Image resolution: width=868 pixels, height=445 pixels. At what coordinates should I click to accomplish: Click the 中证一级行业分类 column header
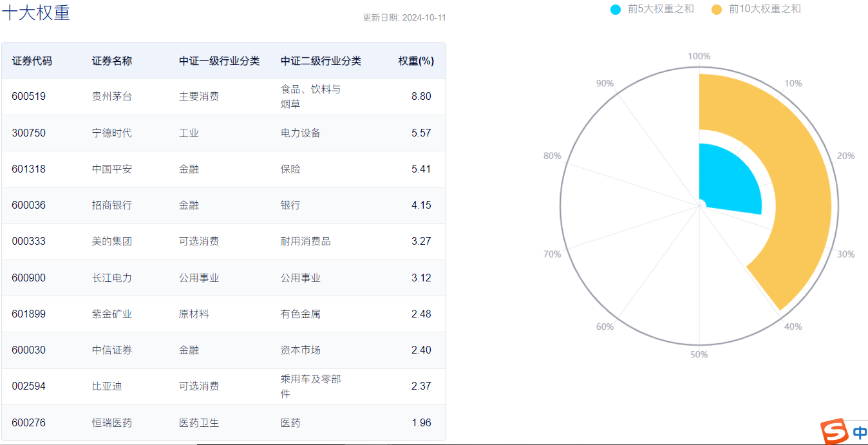[x=219, y=61]
